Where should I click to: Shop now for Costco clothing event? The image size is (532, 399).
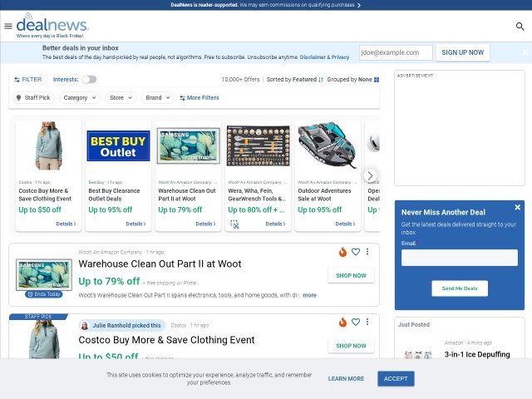pos(351,346)
